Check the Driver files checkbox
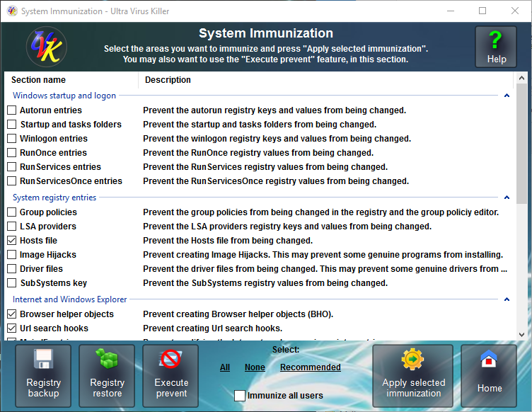 tap(12, 269)
